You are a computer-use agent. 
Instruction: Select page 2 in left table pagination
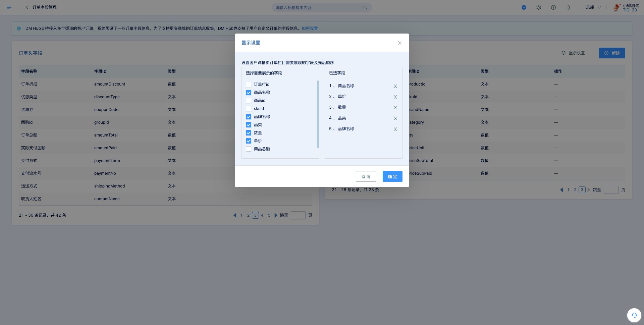[x=248, y=215]
